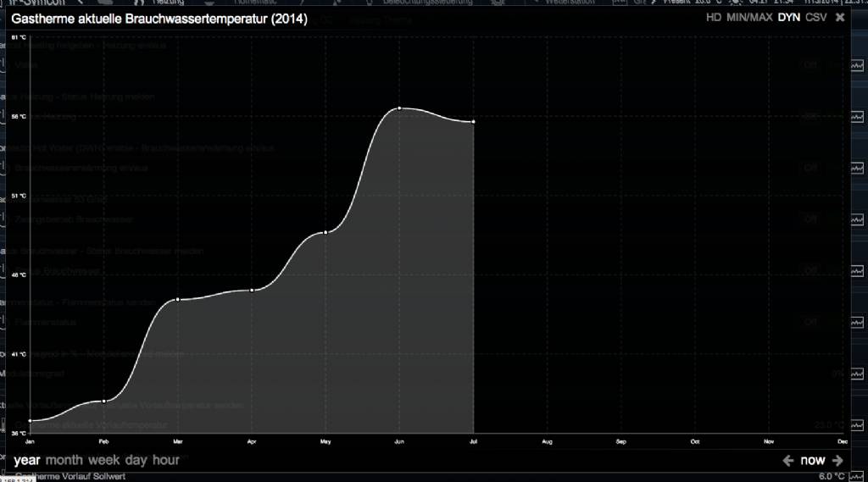Select the July data point on the curve
The height and width of the screenshot is (482, 868).
tap(473, 122)
